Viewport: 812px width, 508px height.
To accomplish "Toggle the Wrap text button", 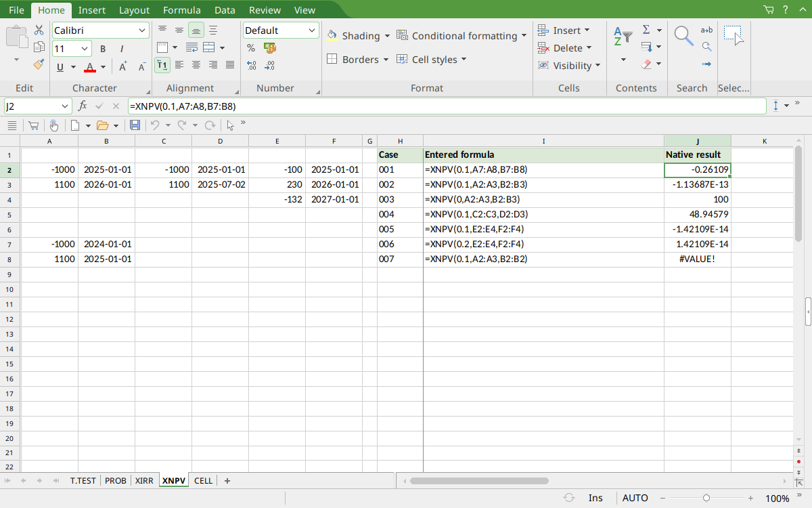I will coord(191,48).
